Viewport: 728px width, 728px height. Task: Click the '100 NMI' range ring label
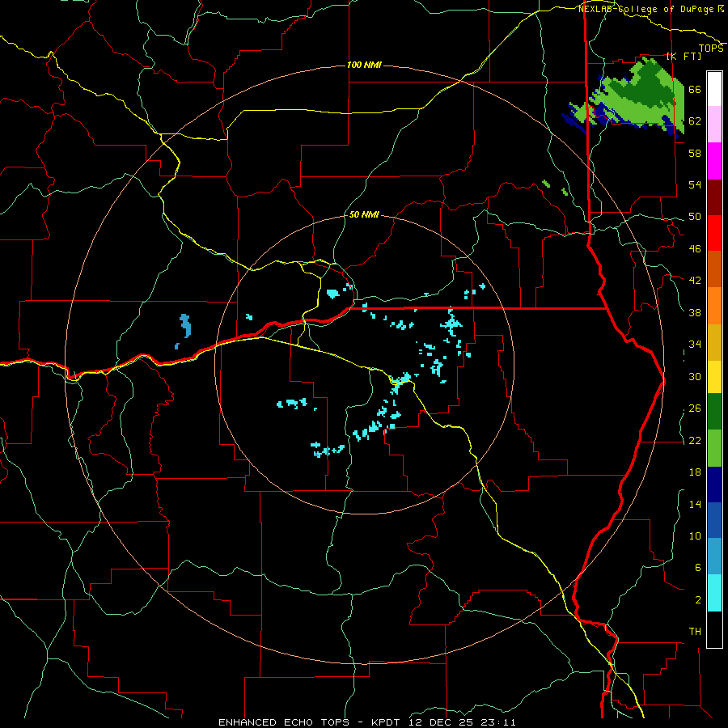(364, 65)
